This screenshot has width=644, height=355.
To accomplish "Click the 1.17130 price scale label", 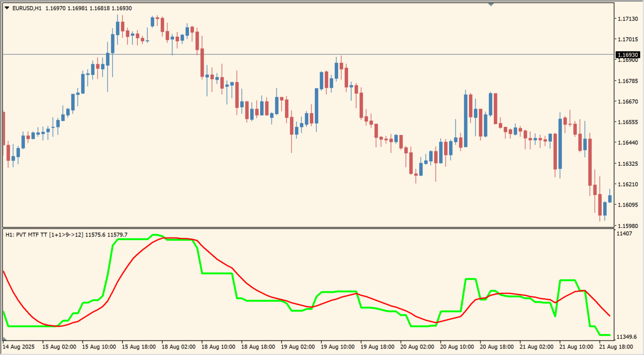I will coord(627,19).
